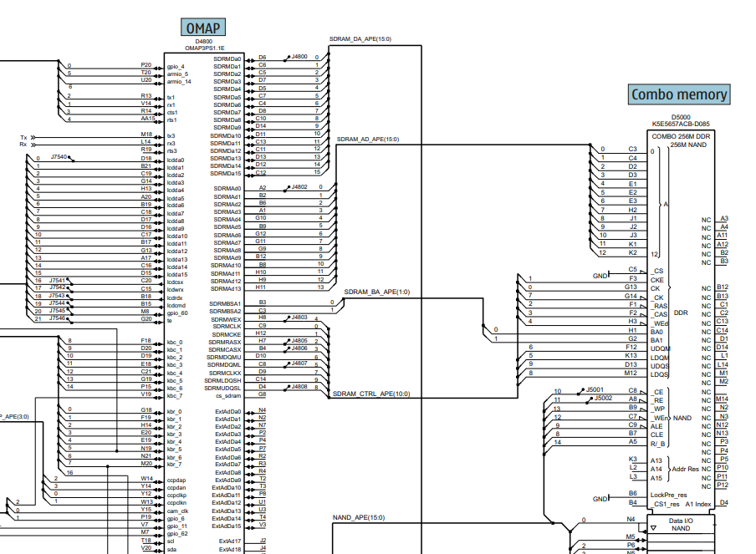Click test point J5002
The image size is (756, 554).
click(x=603, y=398)
